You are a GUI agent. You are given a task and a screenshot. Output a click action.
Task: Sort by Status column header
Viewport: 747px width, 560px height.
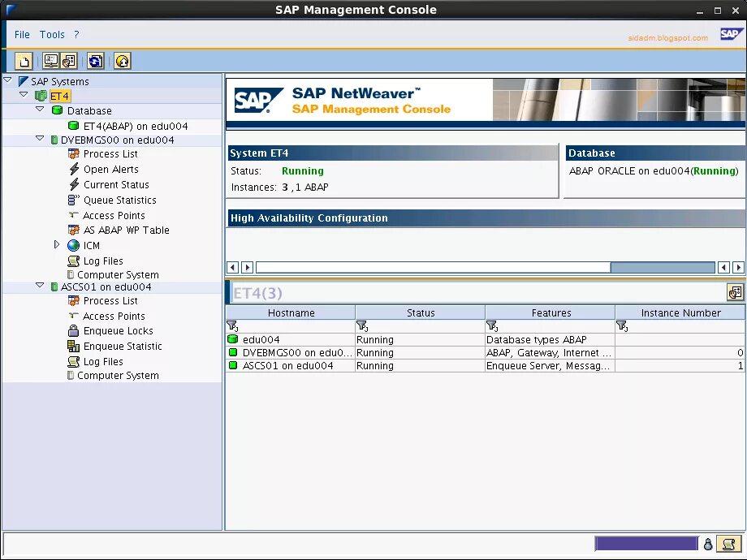click(421, 312)
